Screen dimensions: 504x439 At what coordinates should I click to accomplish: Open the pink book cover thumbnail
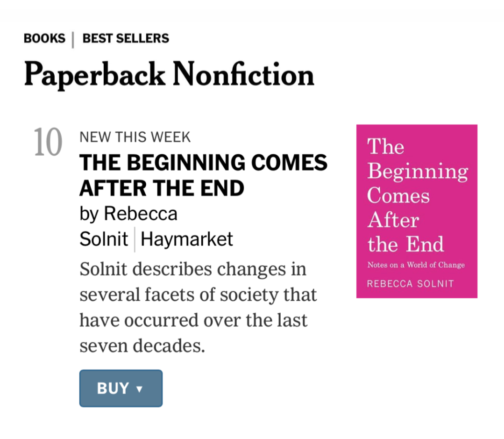tap(417, 211)
